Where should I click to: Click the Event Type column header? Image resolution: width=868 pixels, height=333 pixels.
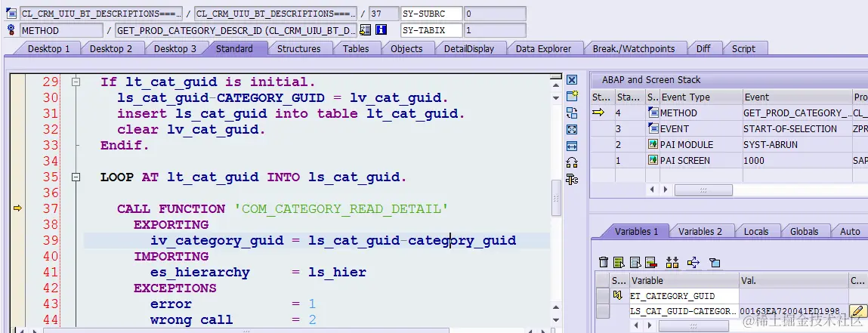(x=700, y=97)
